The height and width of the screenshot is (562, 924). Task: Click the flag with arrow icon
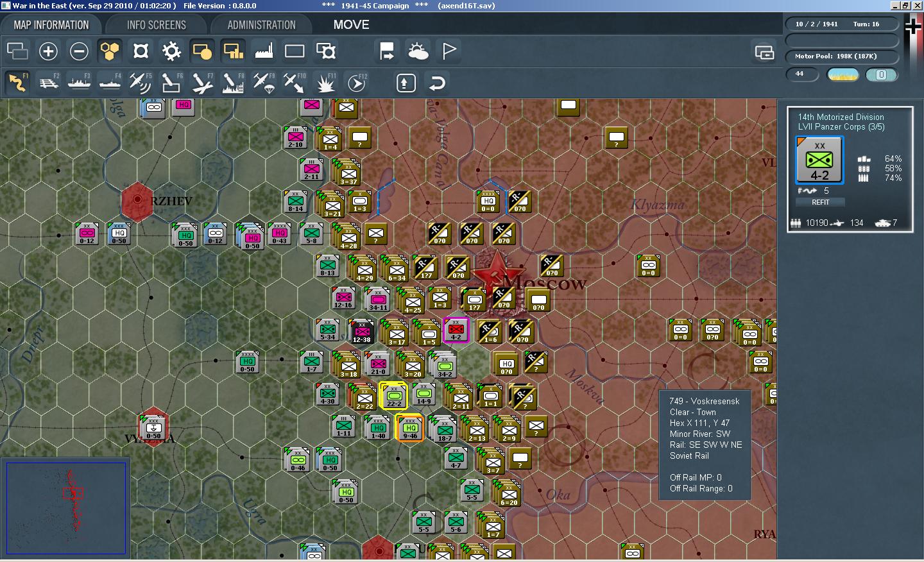coord(387,51)
